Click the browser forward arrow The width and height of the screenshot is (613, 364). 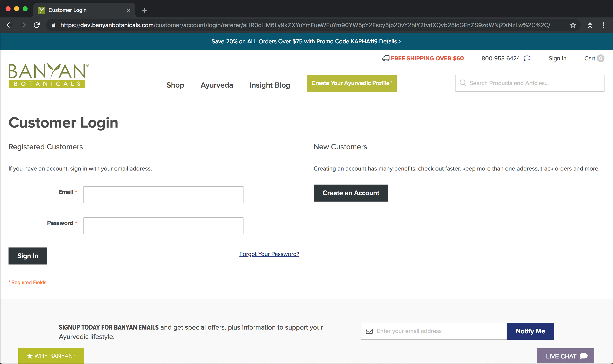[23, 25]
